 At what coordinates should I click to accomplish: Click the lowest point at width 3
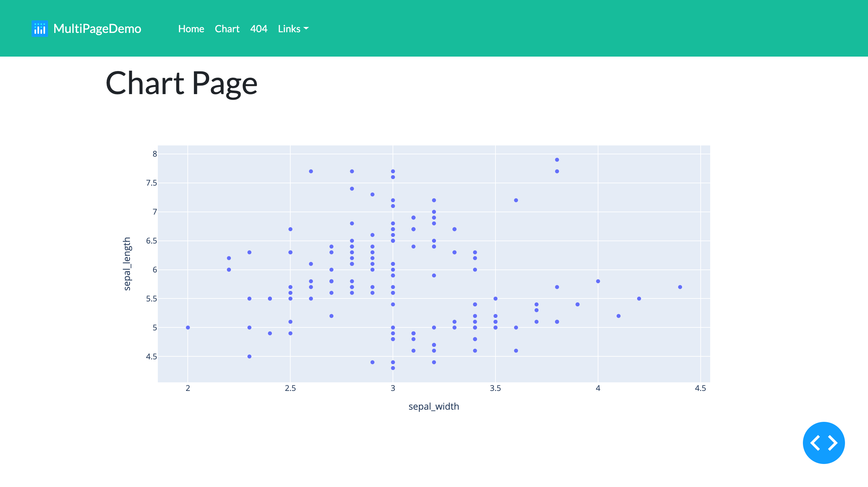[393, 368]
